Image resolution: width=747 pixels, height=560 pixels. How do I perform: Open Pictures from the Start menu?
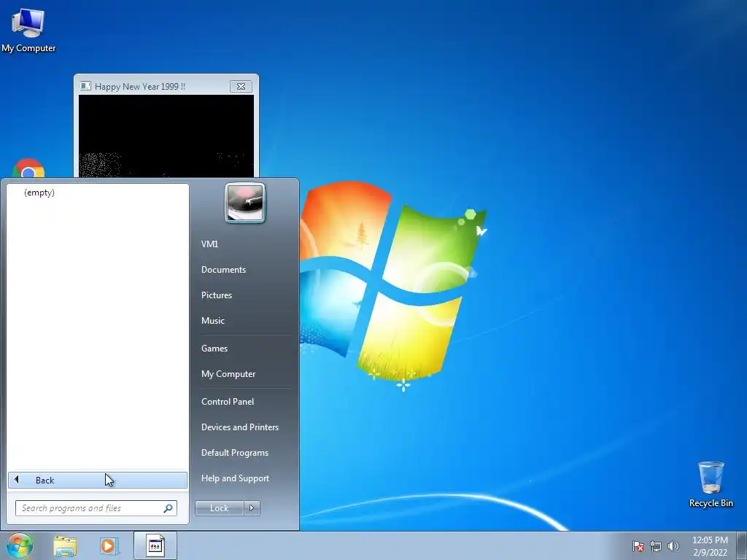pos(216,295)
